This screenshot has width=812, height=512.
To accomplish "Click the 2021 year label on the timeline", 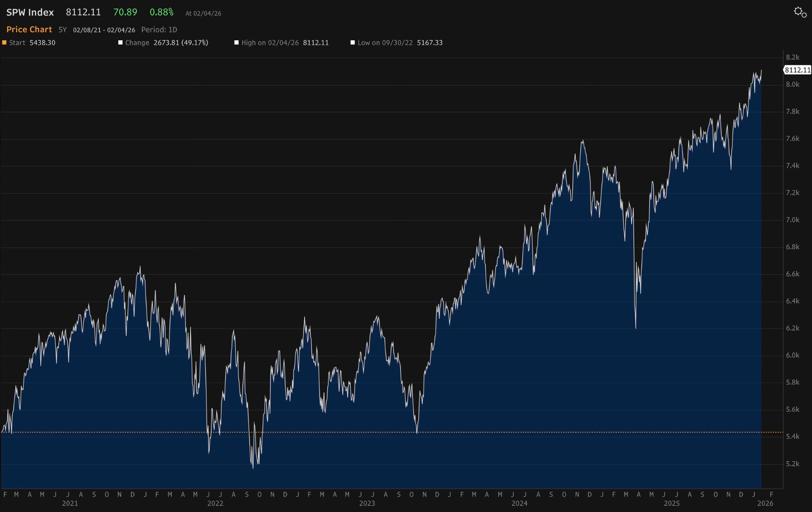I will [x=70, y=503].
